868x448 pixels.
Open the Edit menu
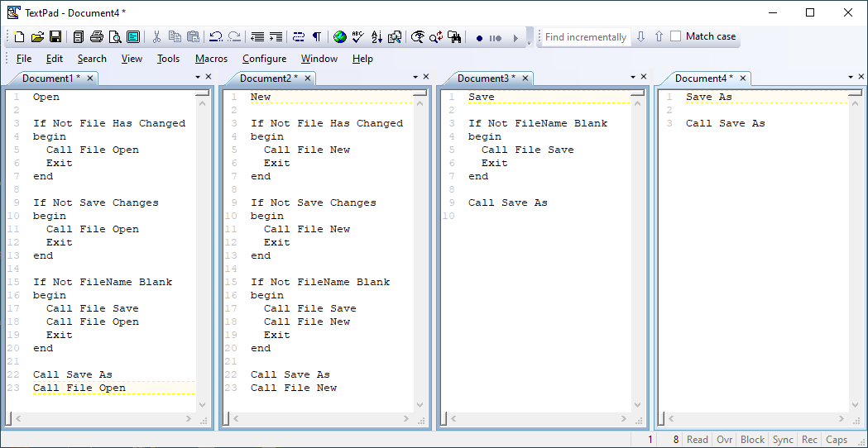(55, 59)
